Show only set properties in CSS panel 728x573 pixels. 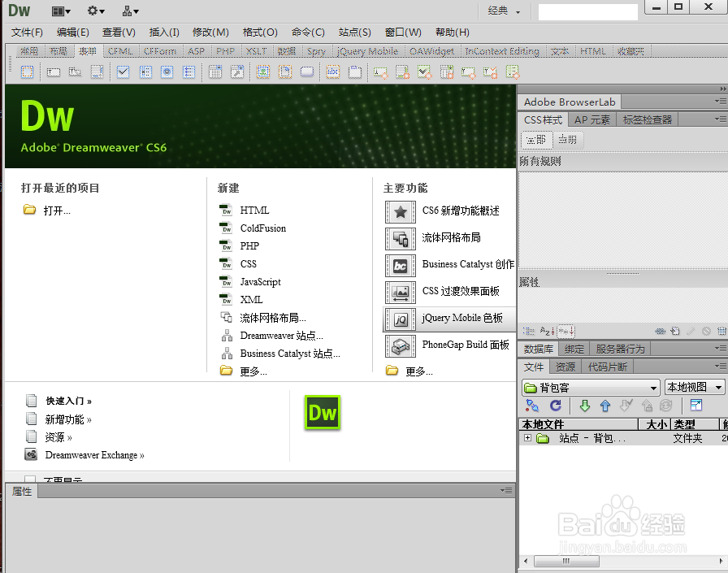click(566, 331)
